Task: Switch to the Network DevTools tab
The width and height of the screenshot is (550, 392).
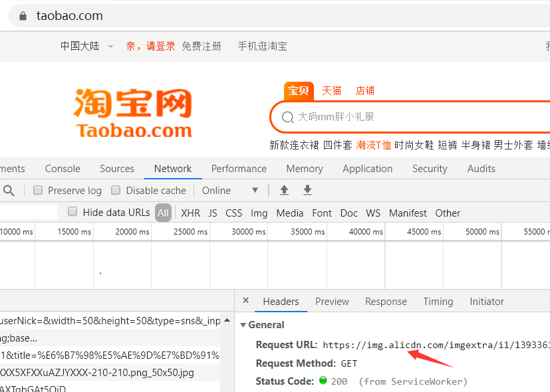Action: [173, 169]
